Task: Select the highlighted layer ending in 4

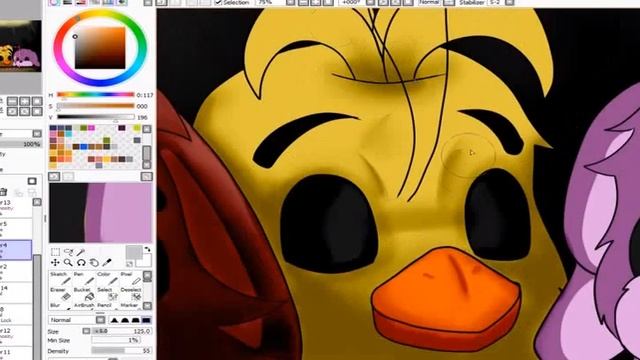Action: click(16, 250)
